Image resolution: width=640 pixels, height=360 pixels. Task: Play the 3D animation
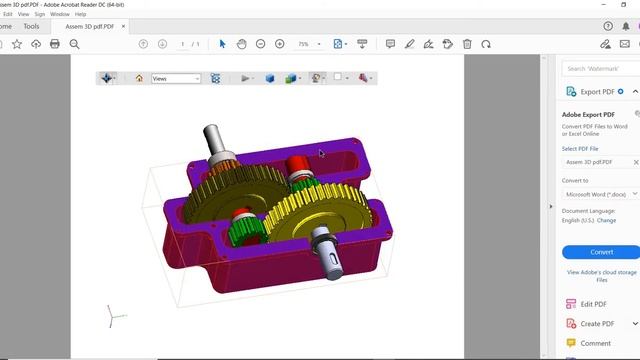coord(245,78)
